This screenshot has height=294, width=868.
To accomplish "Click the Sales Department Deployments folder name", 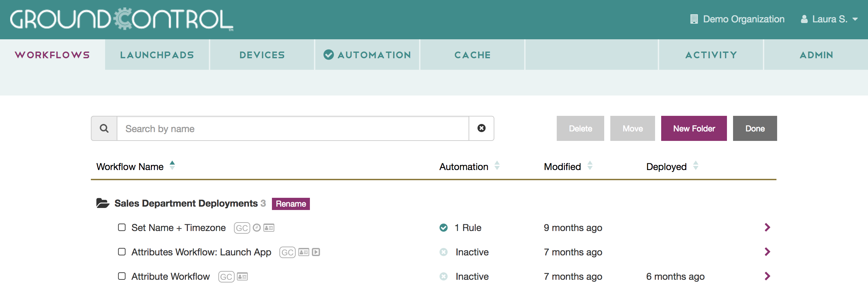I will pyautogui.click(x=186, y=203).
